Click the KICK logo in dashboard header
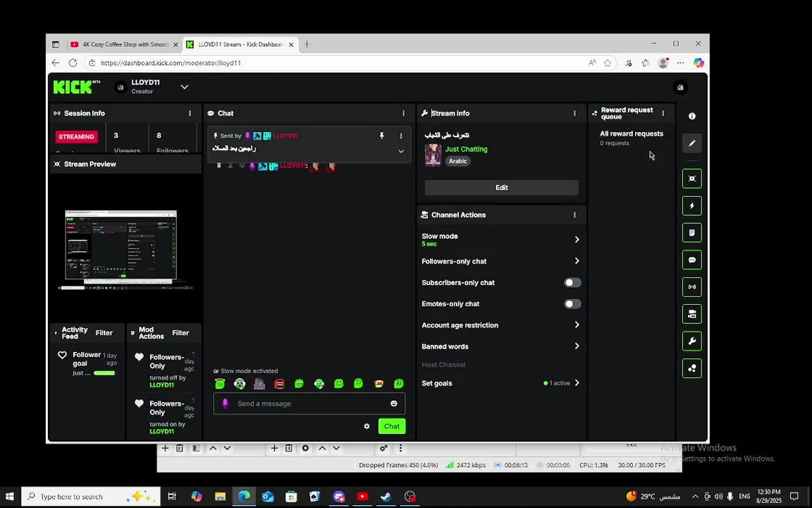Screen dimensions: 812x508 77,87
